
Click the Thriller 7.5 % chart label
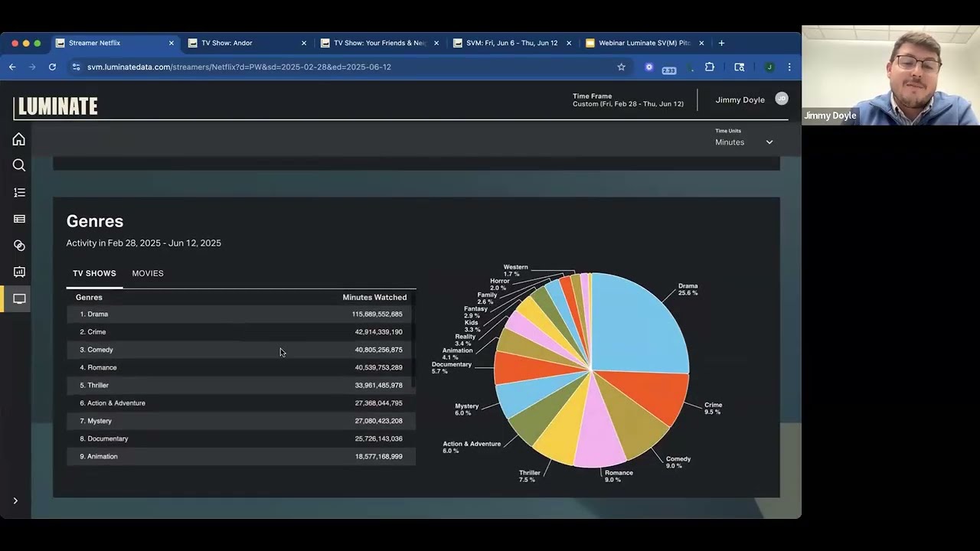pos(529,476)
